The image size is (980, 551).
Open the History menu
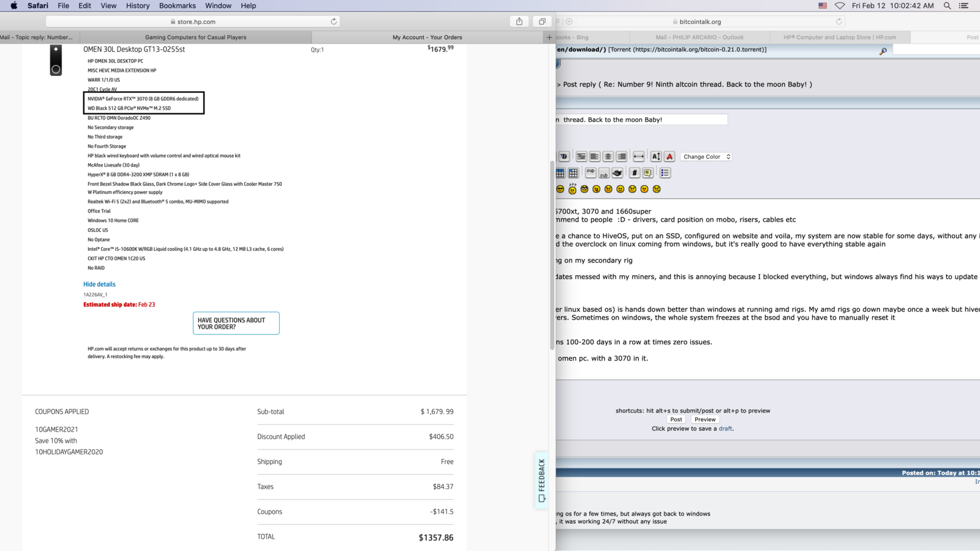(138, 6)
